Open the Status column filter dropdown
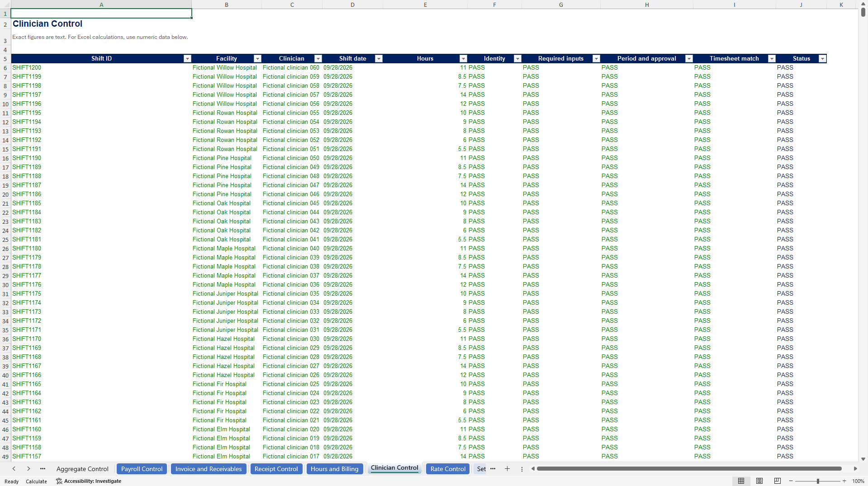Screen dimensions: 868x486 tap(822, 59)
